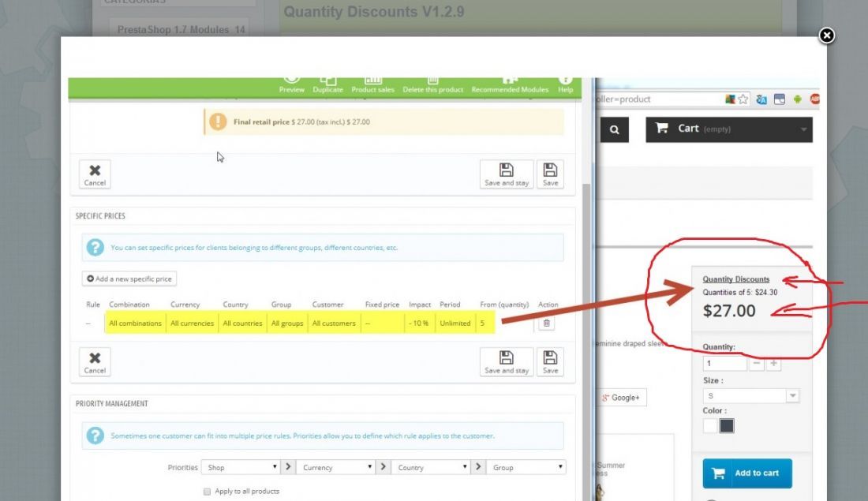Close the lightbox with the X button

coord(826,36)
